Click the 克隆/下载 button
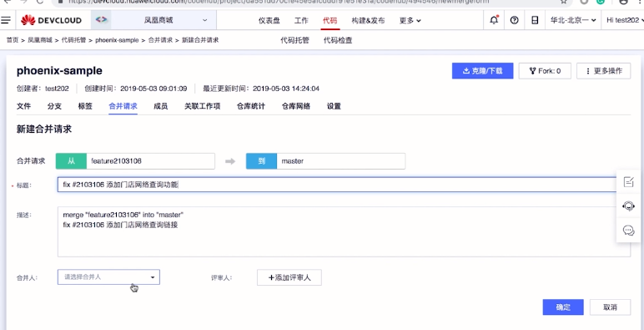 click(483, 71)
